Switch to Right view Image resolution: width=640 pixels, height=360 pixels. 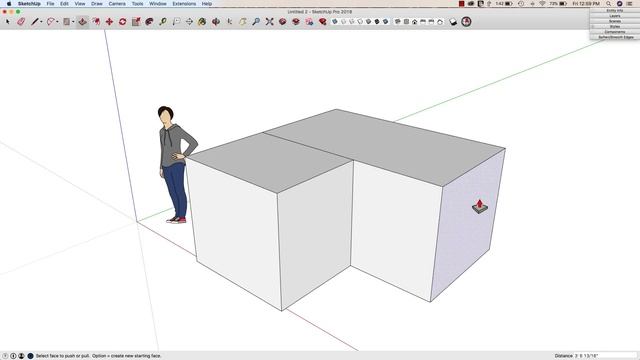click(x=423, y=22)
